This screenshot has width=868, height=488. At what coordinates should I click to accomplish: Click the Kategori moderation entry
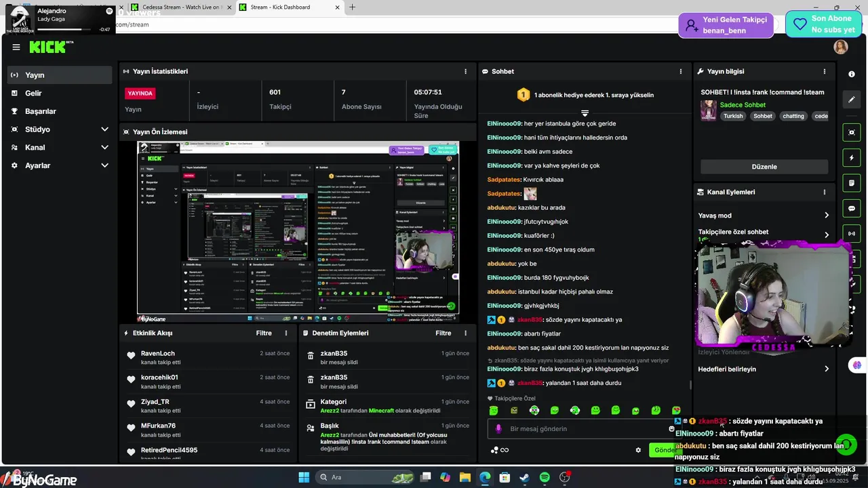coord(389,406)
